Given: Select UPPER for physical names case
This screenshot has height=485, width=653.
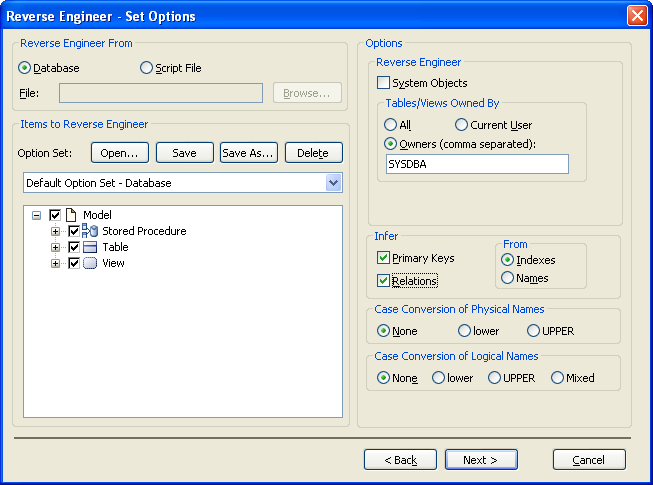Looking at the screenshot, I should click(533, 331).
